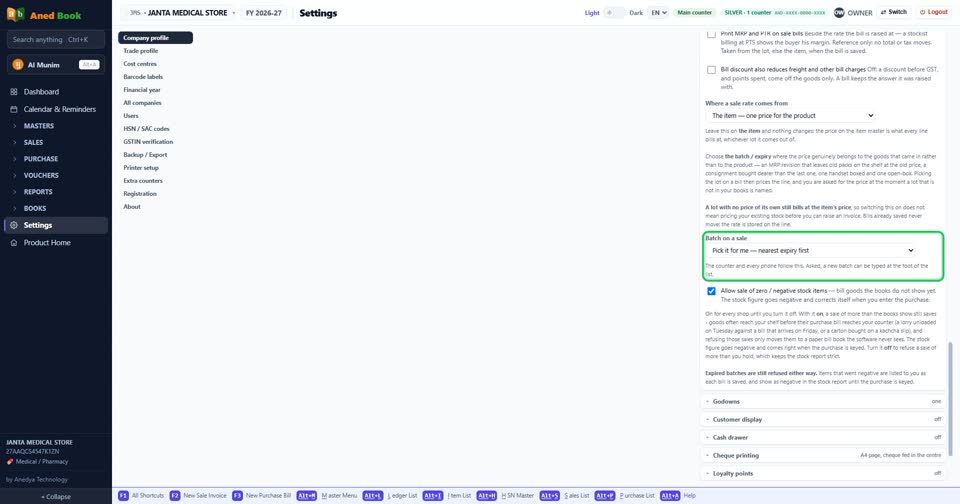The width and height of the screenshot is (960, 504).
Task: Click the Alt+S Sales List key badge
Action: pos(549,495)
